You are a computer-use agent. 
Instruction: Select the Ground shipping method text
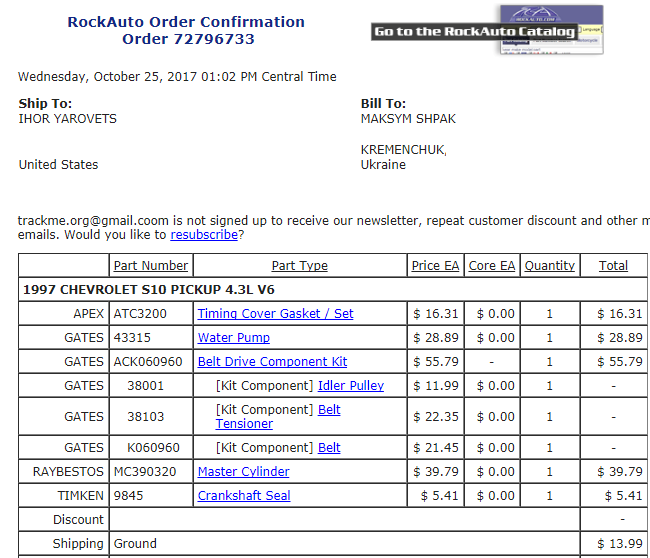[x=135, y=544]
